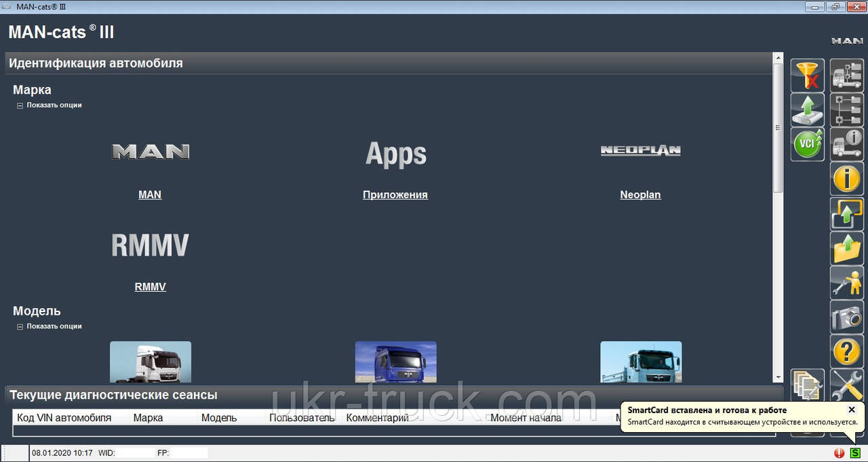
Task: Select the MAN brand link
Action: (x=150, y=195)
